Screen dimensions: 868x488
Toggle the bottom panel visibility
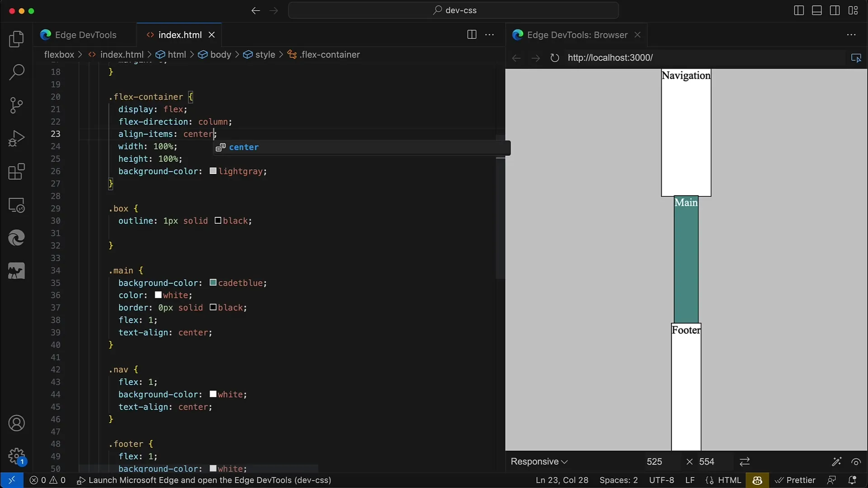pyautogui.click(x=817, y=10)
